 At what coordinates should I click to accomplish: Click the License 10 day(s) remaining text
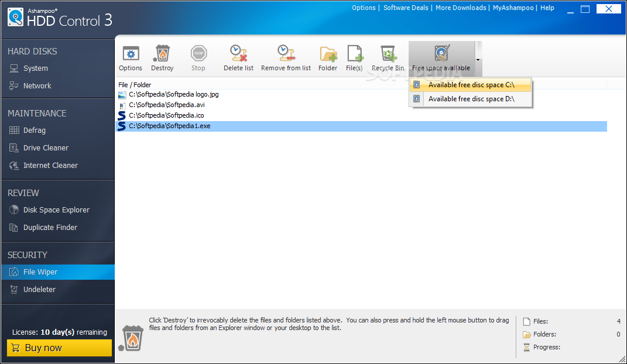(x=60, y=332)
